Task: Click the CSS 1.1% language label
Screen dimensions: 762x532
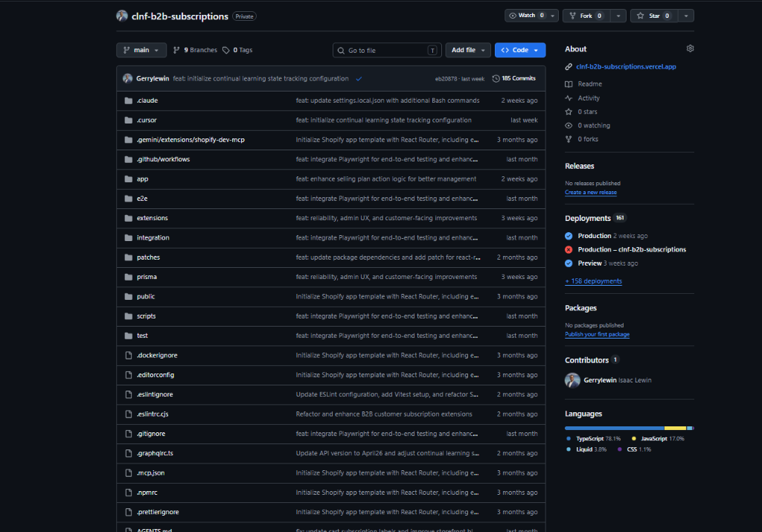Action: [x=634, y=449]
